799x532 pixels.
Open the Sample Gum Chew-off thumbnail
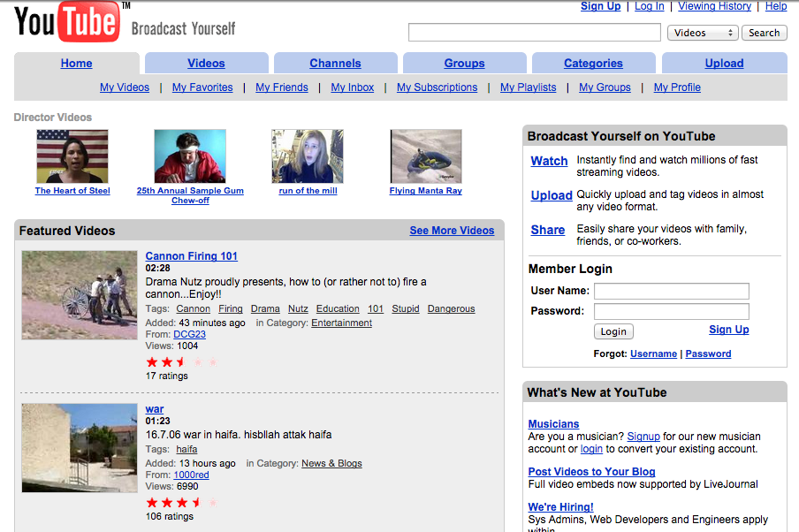coord(190,156)
